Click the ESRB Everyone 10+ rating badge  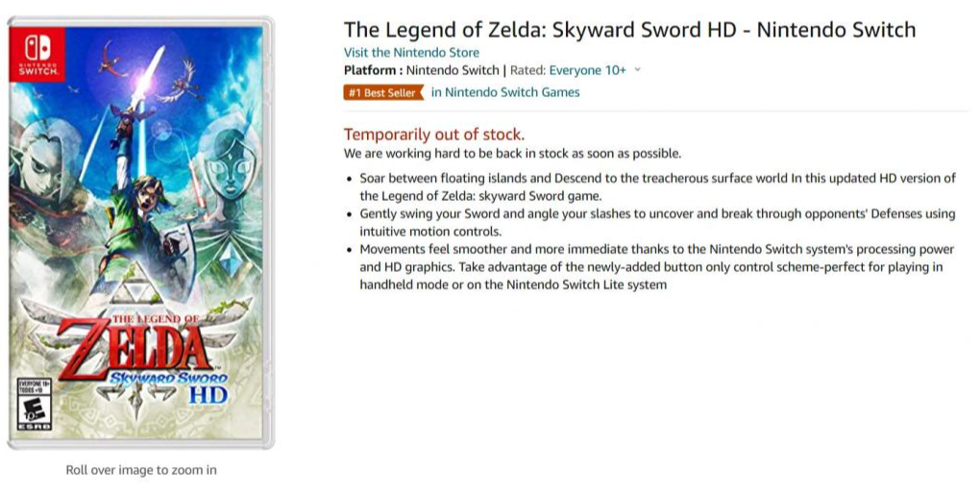coord(32,402)
